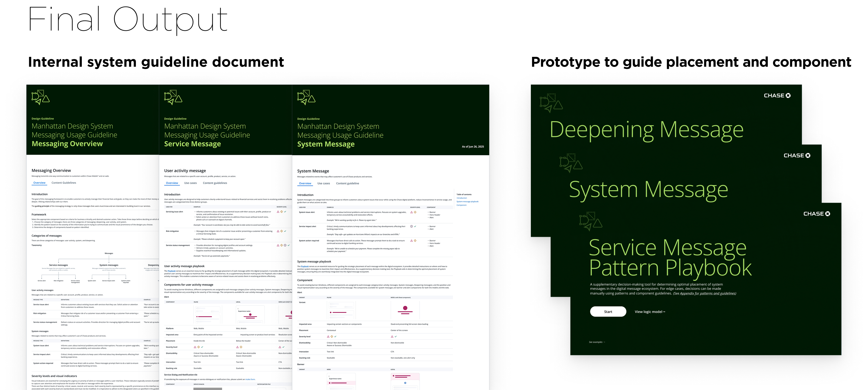
Task: Jump to Component in Table of contents
Action: 461,205
